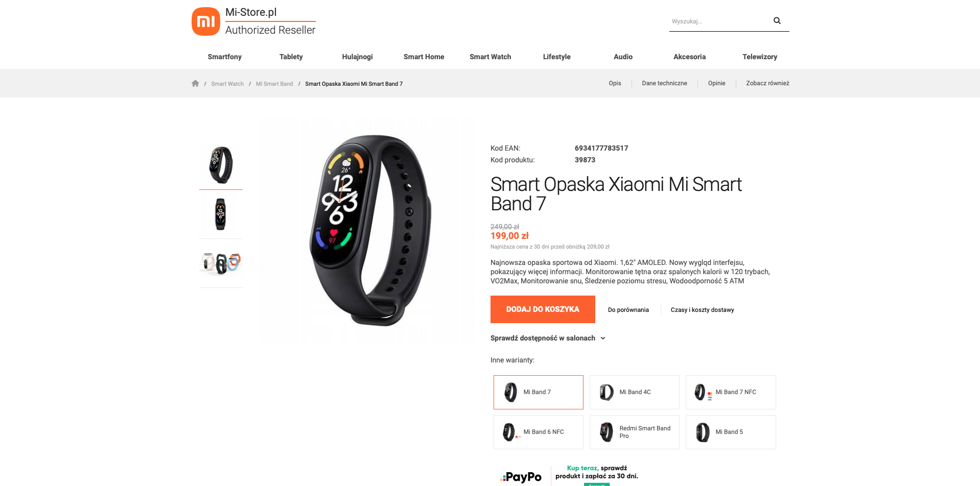The width and height of the screenshot is (980, 486).
Task: Open the Akcesoria category menu
Action: (689, 57)
